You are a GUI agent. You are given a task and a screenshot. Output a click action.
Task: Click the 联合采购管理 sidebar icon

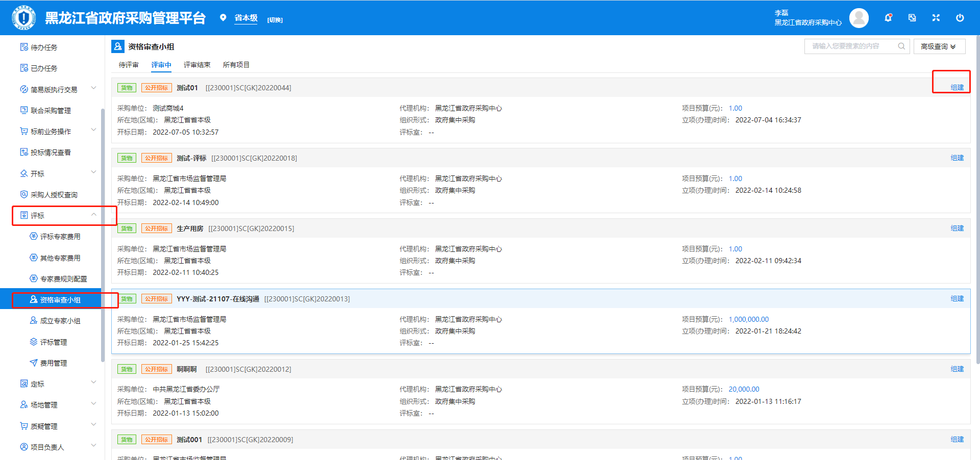[24, 110]
